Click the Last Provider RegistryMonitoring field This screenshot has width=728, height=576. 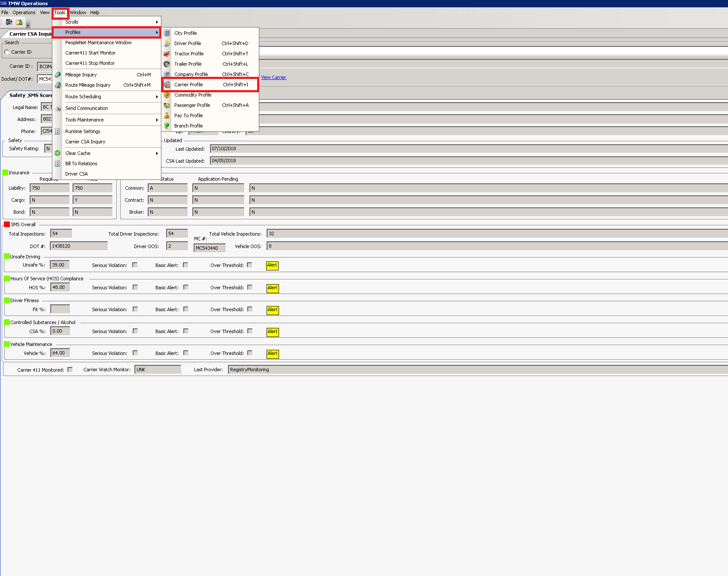478,370
